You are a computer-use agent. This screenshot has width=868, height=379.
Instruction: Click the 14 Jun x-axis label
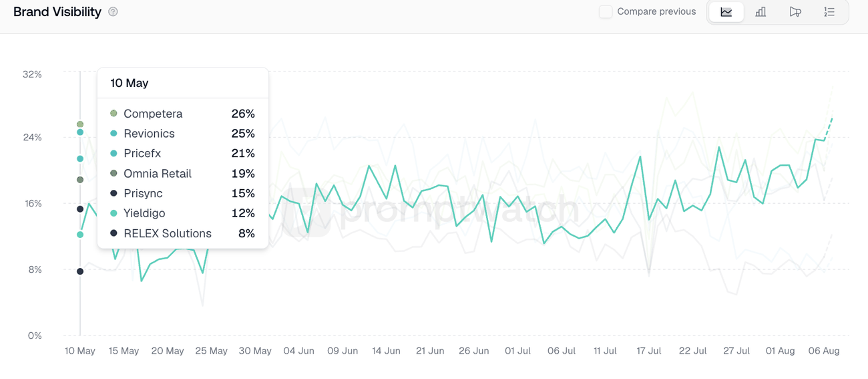click(386, 350)
